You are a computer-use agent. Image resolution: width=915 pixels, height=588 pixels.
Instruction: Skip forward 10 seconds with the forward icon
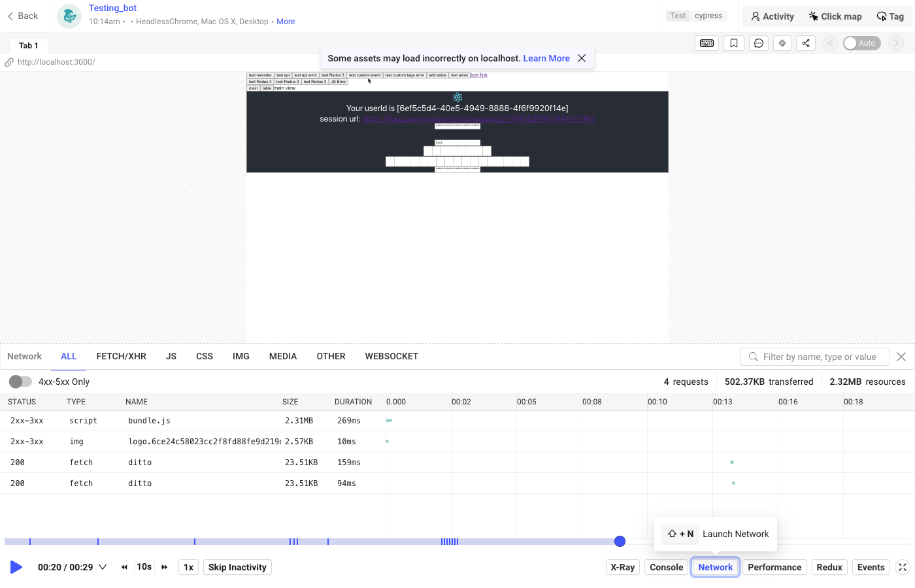coord(165,567)
